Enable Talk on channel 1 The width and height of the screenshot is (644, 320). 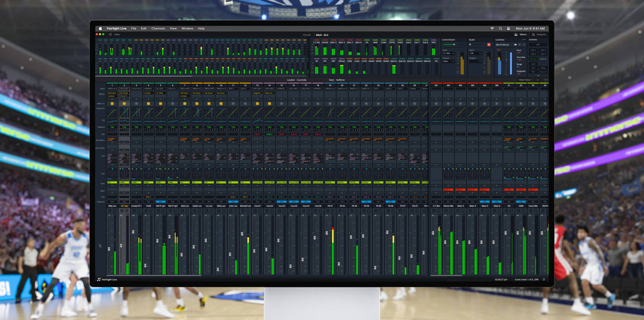tap(112, 127)
